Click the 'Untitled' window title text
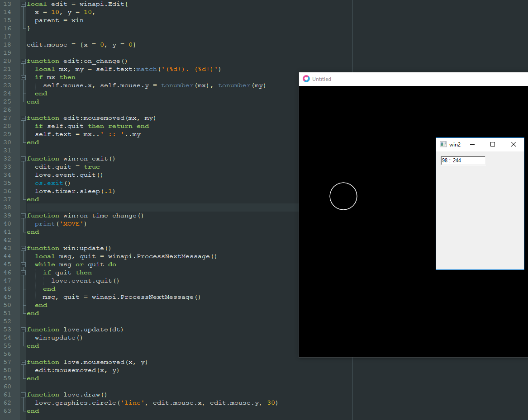This screenshot has height=420, width=528. pos(322,79)
